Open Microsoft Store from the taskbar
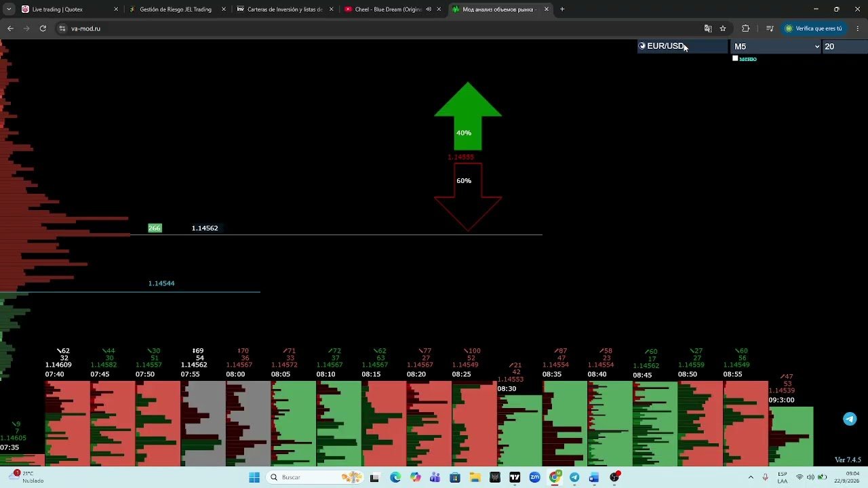Screen dimensions: 868x488 pyautogui.click(x=455, y=477)
